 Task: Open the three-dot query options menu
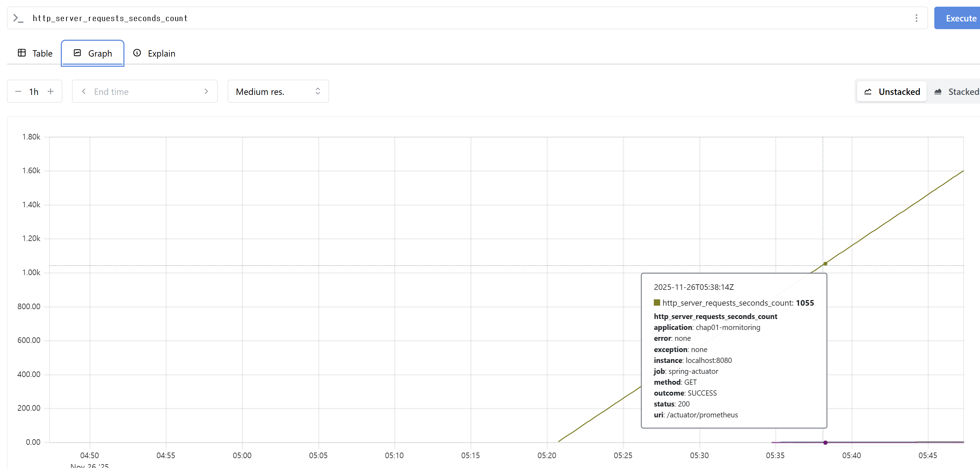coord(916,18)
